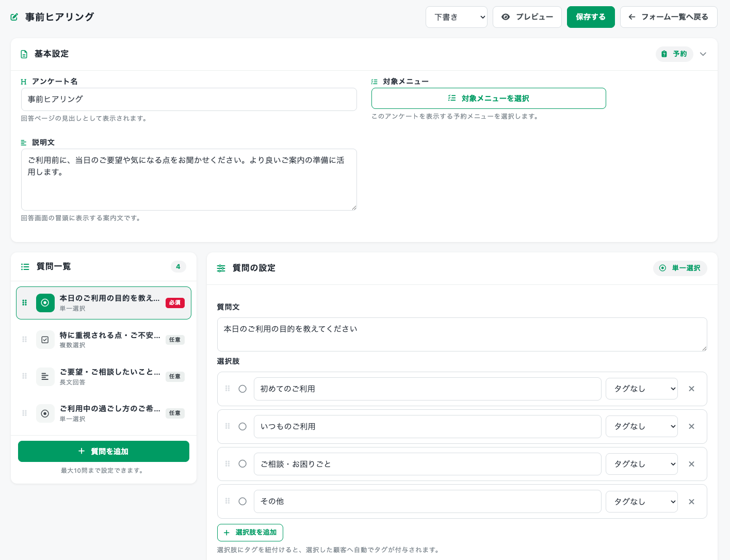
Task: Edit the その他 option text
Action: point(427,501)
